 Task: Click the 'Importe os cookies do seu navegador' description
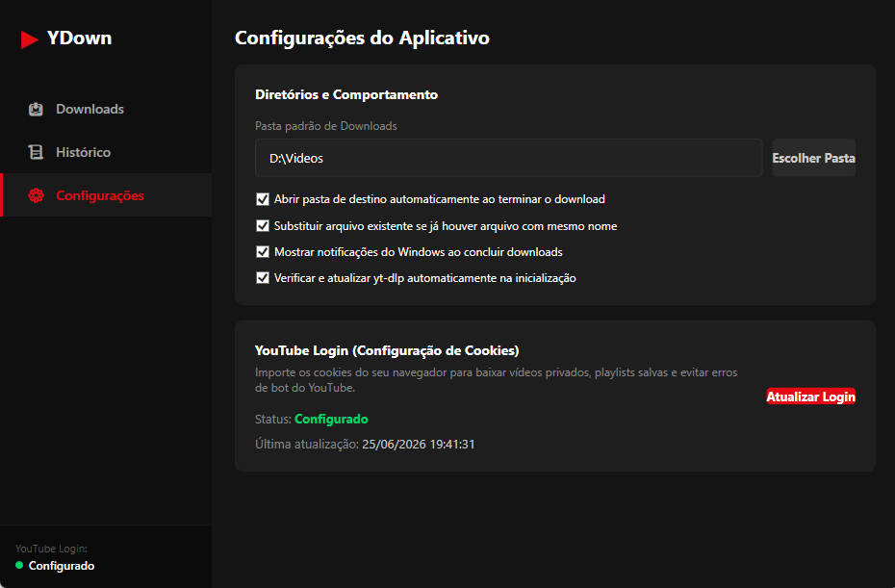pos(496,379)
